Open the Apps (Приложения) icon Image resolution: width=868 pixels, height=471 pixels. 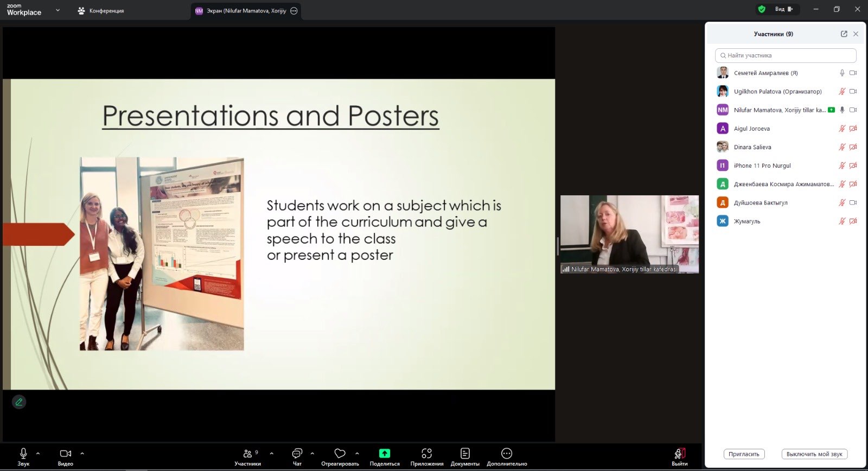(x=426, y=454)
